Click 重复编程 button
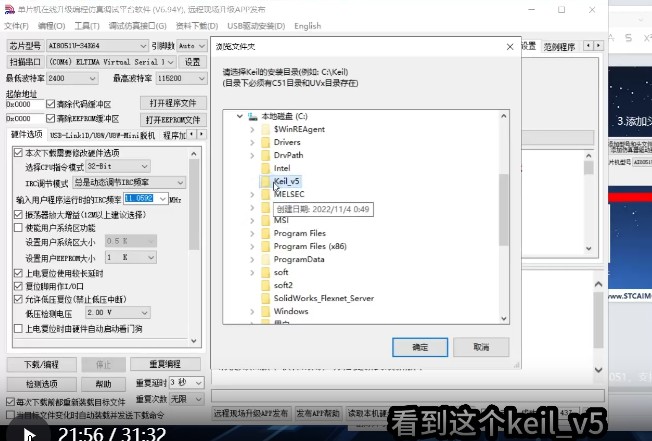 (165, 364)
